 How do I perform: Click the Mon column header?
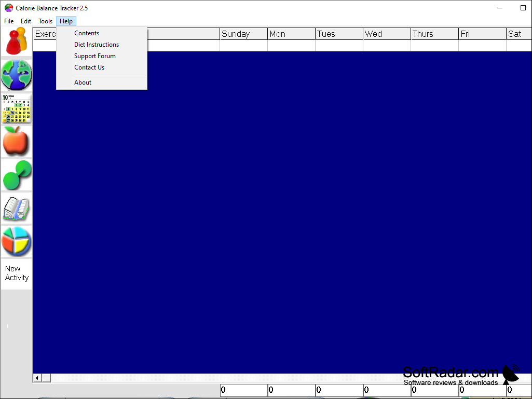pos(292,34)
